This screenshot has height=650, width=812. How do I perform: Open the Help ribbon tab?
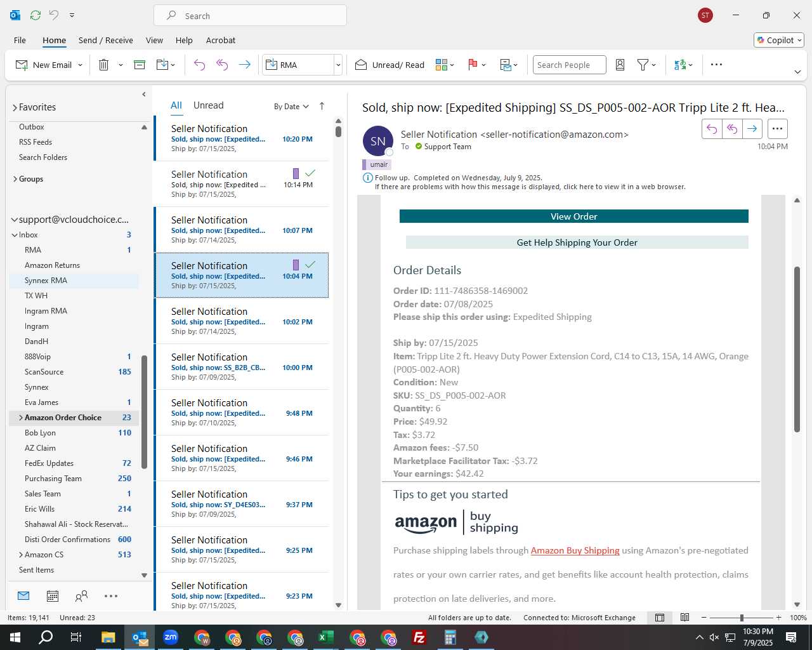point(184,40)
